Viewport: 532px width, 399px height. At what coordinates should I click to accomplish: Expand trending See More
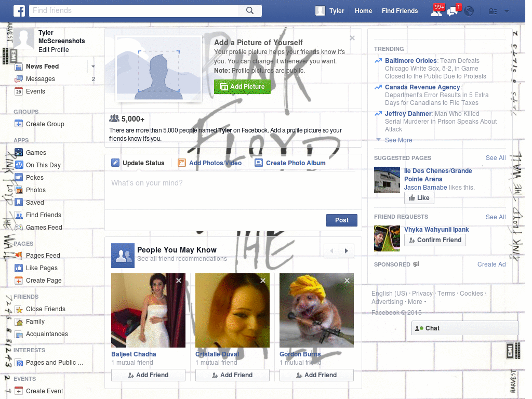pyautogui.click(x=398, y=140)
